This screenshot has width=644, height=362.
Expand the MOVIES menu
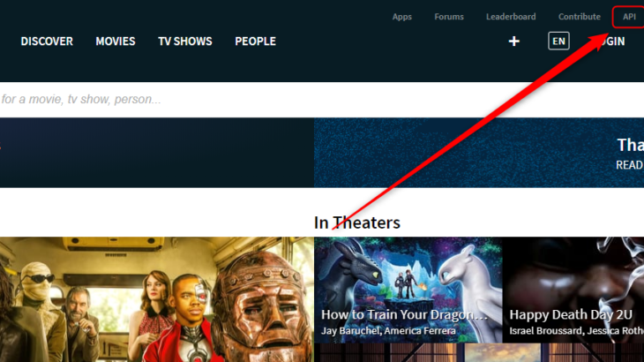pos(116,41)
